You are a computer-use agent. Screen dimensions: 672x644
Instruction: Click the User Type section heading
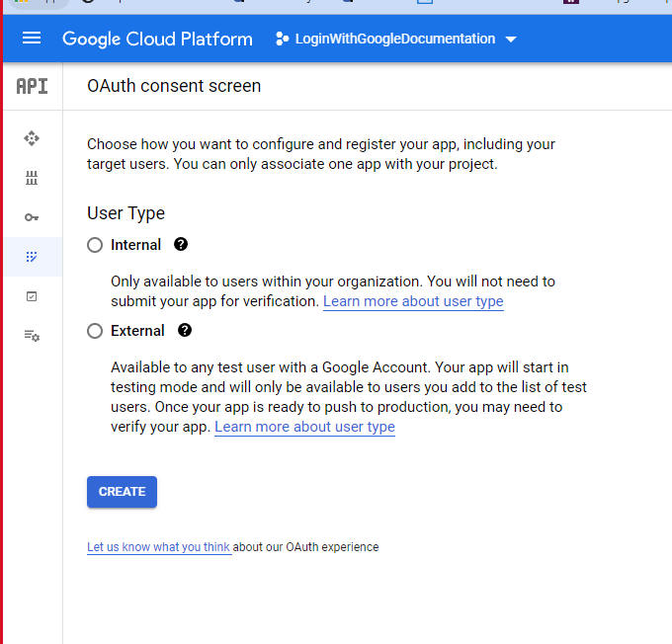point(126,213)
